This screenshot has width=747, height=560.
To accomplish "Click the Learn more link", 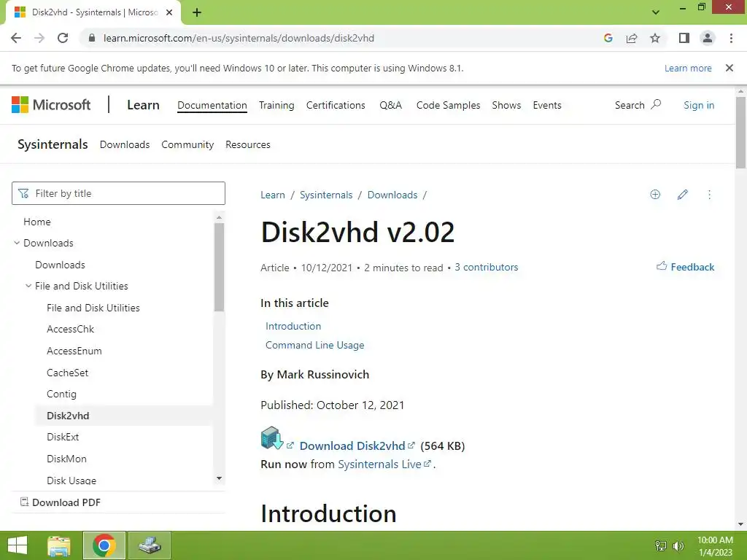I will (x=688, y=68).
